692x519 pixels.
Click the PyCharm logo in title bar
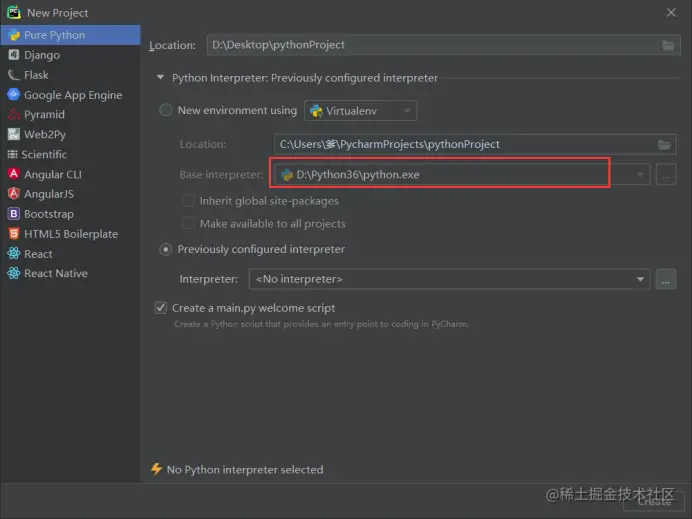coord(14,12)
